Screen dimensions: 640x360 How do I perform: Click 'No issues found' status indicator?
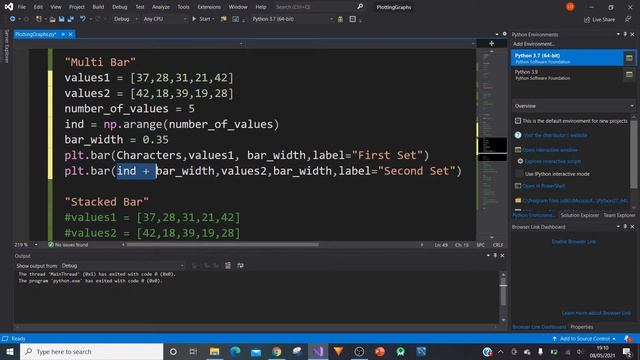68,245
